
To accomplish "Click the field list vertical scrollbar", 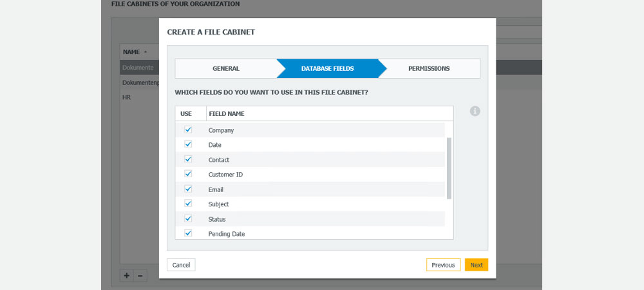I will pyautogui.click(x=449, y=168).
